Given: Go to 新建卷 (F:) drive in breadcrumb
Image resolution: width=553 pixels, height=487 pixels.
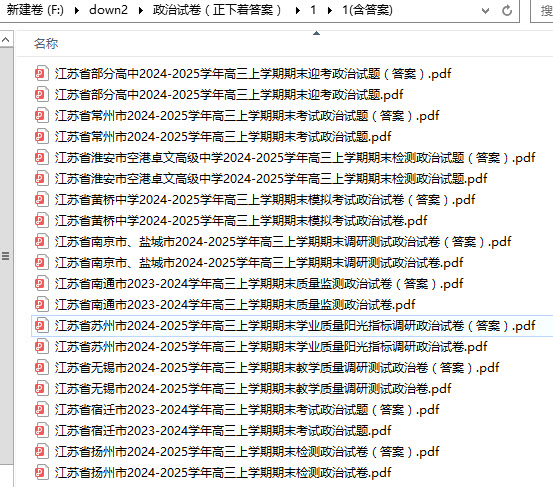Looking at the screenshot, I should (x=35, y=10).
